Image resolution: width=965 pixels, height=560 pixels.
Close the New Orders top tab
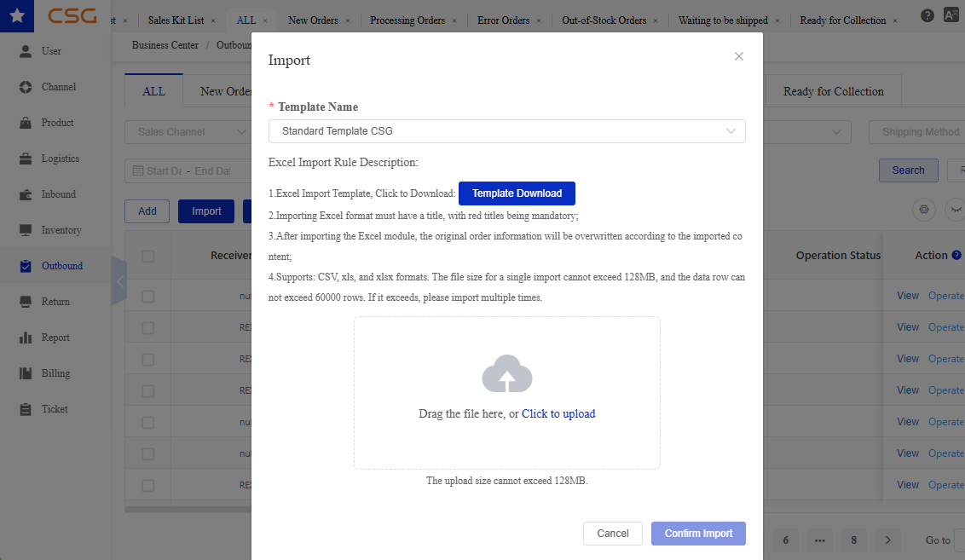(348, 21)
